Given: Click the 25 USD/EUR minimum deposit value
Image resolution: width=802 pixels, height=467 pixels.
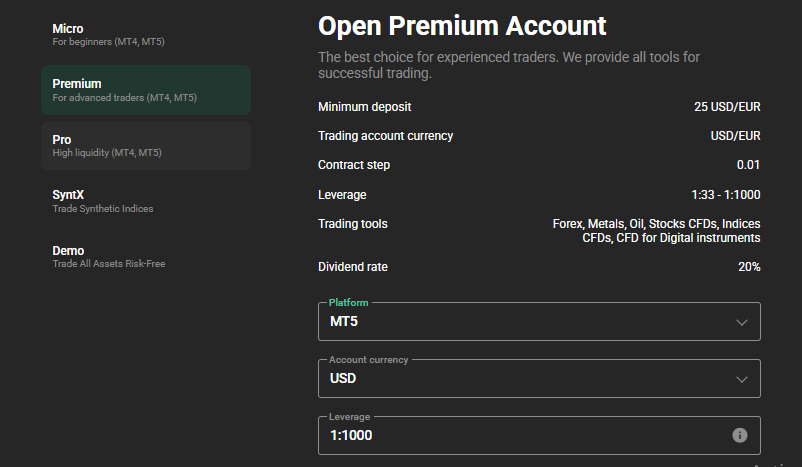Looking at the screenshot, I should (727, 107).
